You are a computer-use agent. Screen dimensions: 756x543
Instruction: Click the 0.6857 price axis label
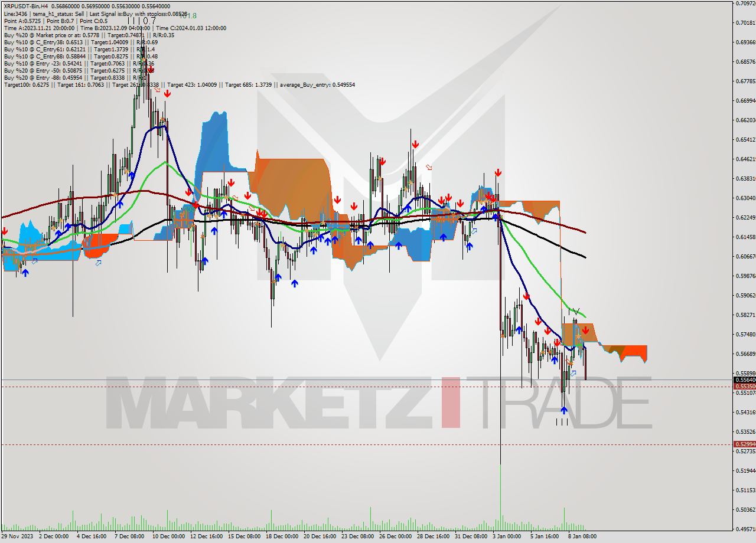tap(746, 61)
